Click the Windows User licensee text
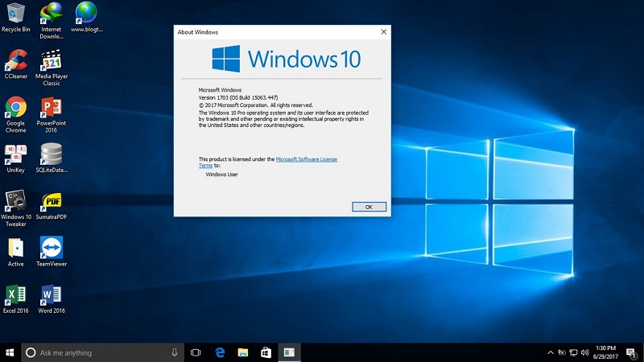644x362 pixels. [222, 175]
